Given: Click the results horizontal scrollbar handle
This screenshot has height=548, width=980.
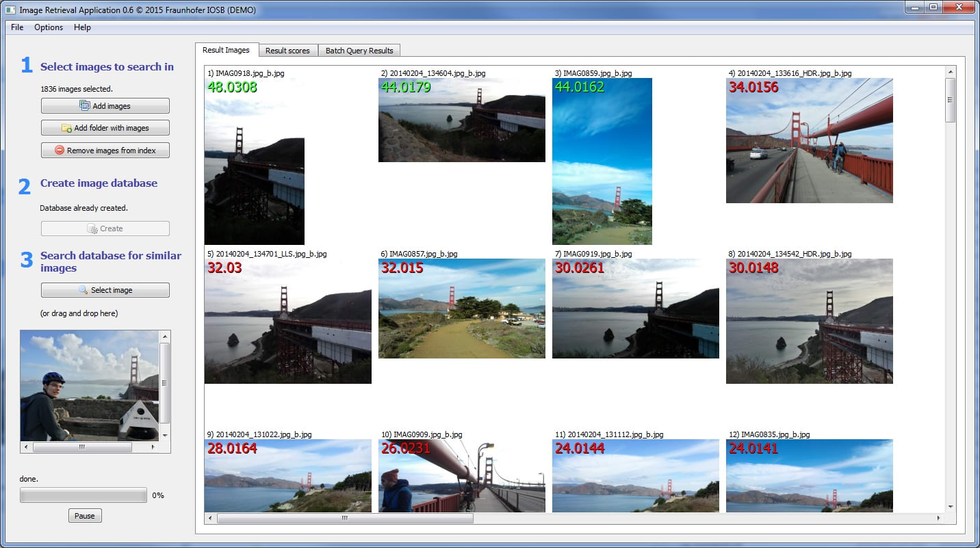Looking at the screenshot, I should pos(345,519).
